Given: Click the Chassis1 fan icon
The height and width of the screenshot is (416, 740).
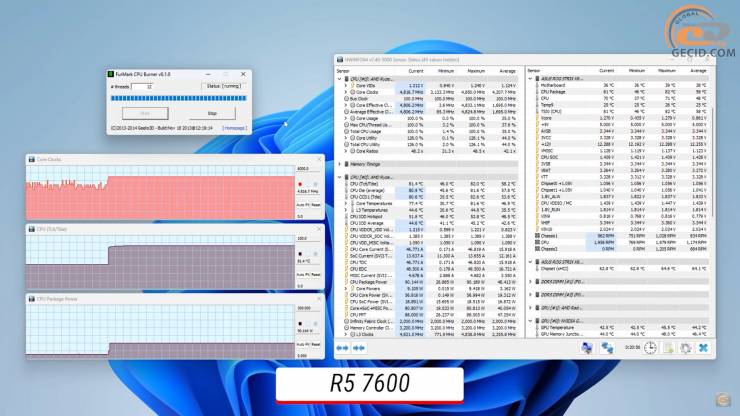Looking at the screenshot, I should [x=537, y=235].
